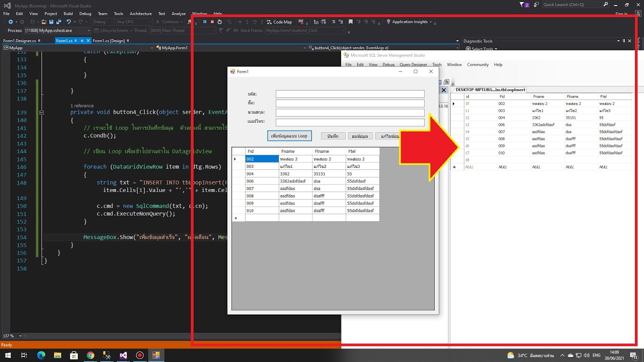Open Code Map from the toolbar
Image resolution: width=644 pixels, height=362 pixels.
coord(279,22)
